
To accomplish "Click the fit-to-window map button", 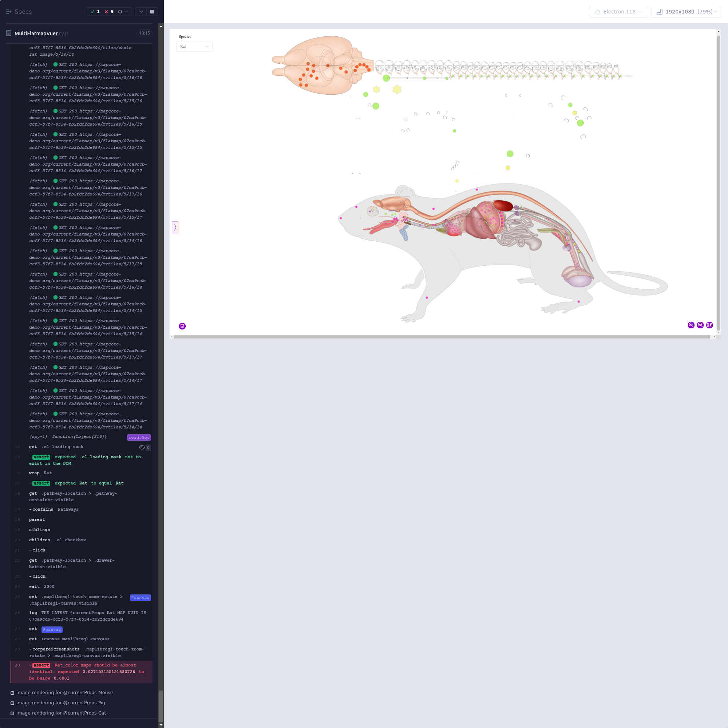I will (709, 325).
